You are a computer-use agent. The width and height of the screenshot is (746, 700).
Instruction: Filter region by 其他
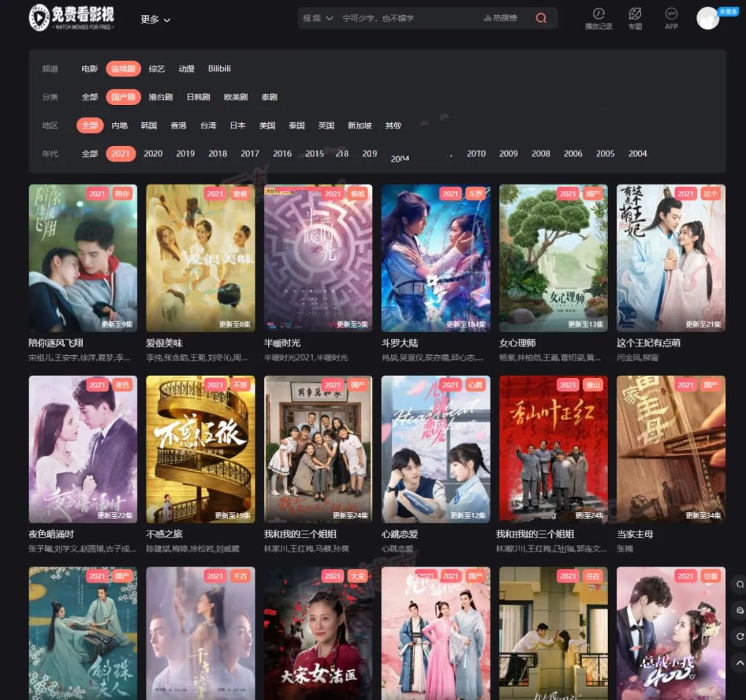(x=393, y=126)
